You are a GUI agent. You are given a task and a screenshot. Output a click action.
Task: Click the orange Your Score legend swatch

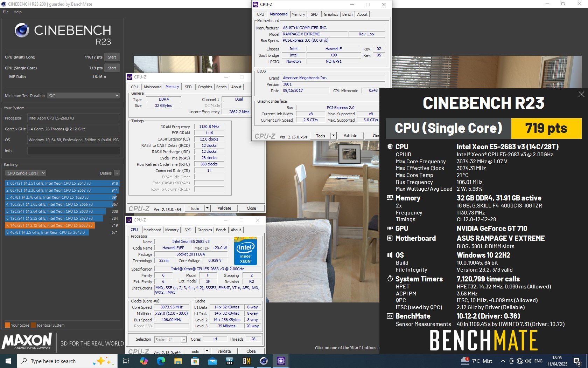tap(7, 325)
